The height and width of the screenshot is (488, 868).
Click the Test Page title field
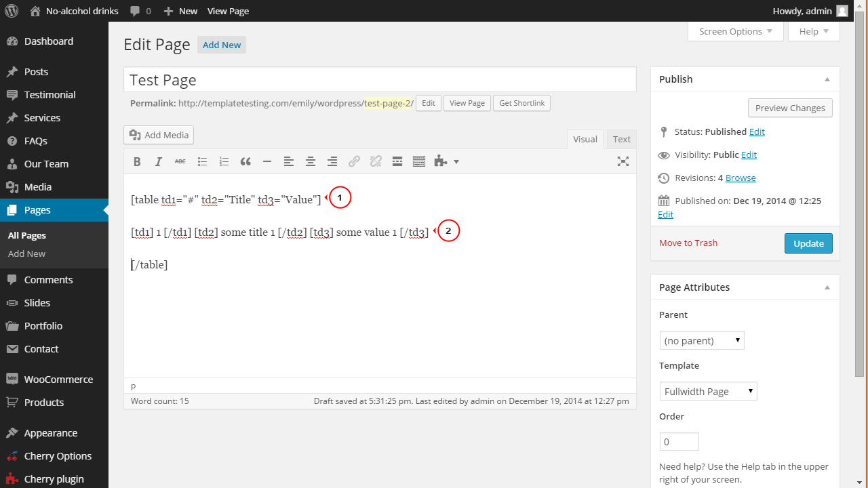coord(380,79)
